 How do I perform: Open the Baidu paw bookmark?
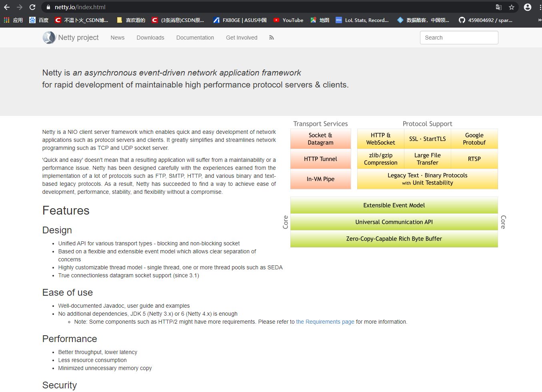point(32,20)
